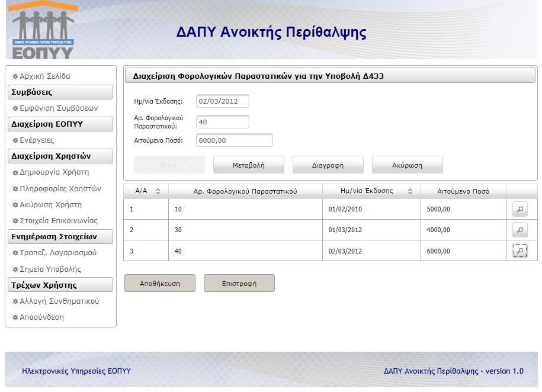542x392 pixels.
Task: Select document number 30 cell
Action: 245,230
